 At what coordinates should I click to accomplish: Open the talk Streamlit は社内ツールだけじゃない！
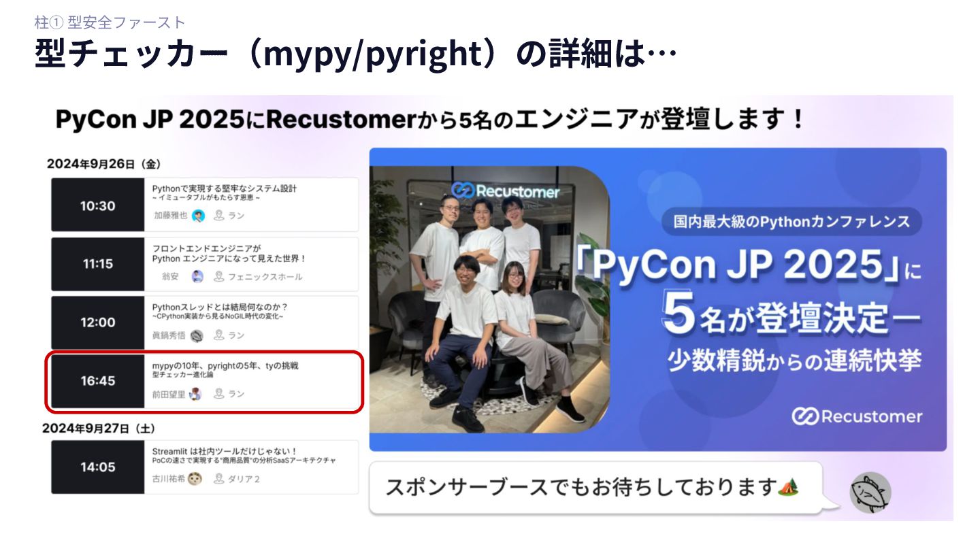click(x=225, y=451)
